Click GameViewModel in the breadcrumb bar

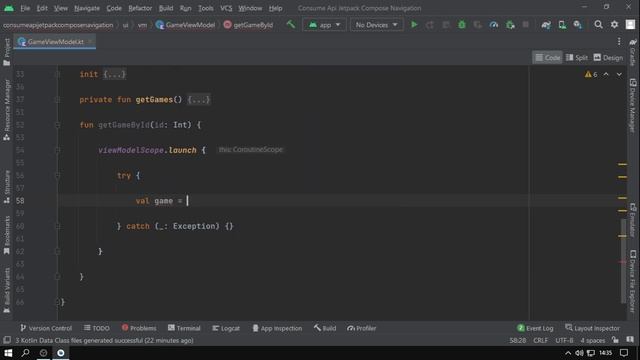[x=186, y=25]
